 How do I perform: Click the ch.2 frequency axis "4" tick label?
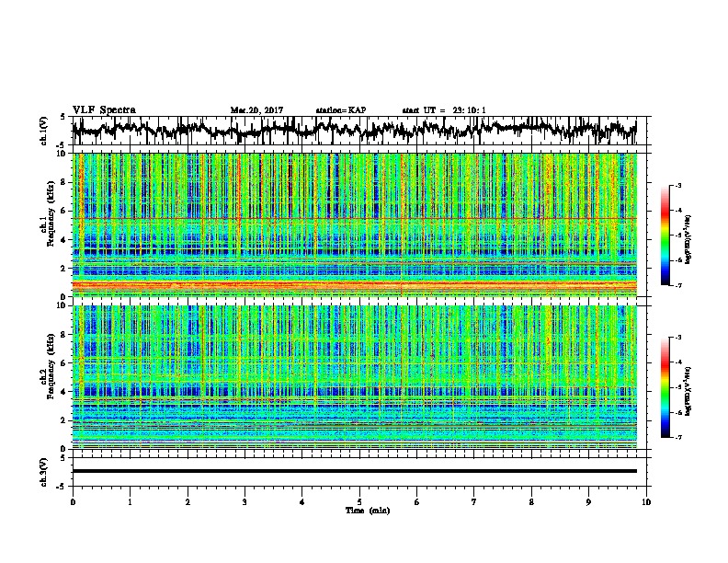coord(63,392)
